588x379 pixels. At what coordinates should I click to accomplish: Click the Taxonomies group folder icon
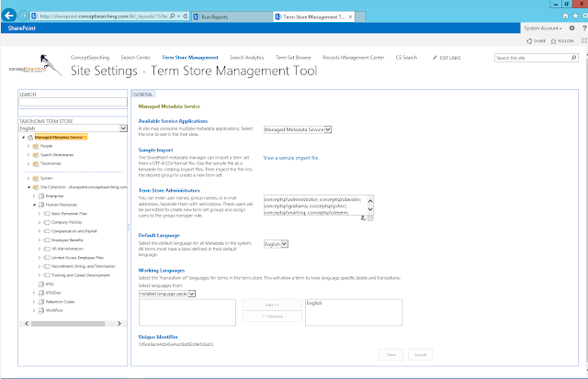point(36,163)
